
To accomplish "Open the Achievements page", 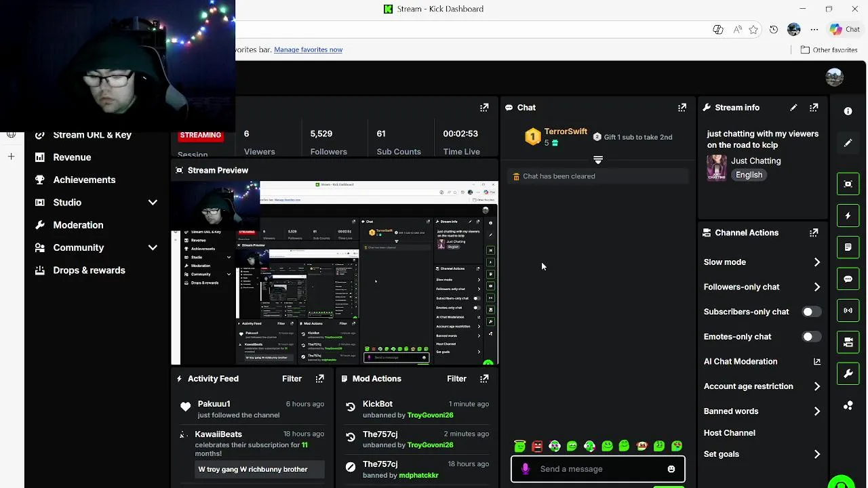I will point(84,180).
